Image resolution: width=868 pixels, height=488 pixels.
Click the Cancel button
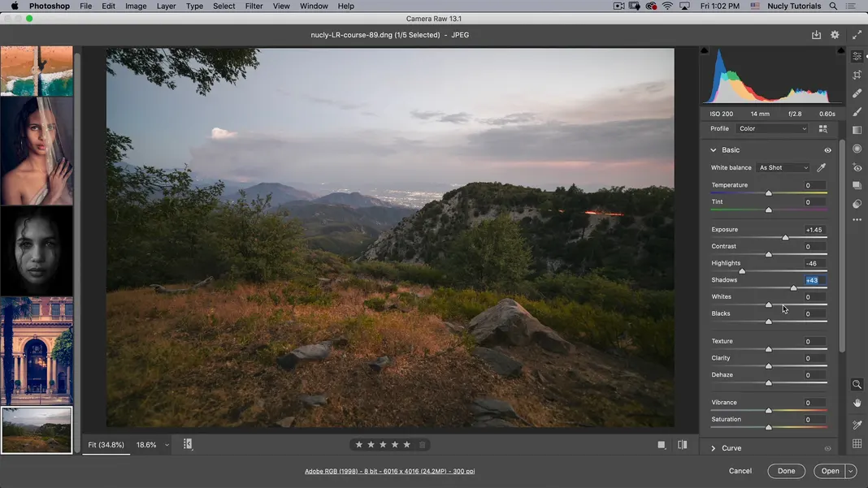pyautogui.click(x=740, y=471)
